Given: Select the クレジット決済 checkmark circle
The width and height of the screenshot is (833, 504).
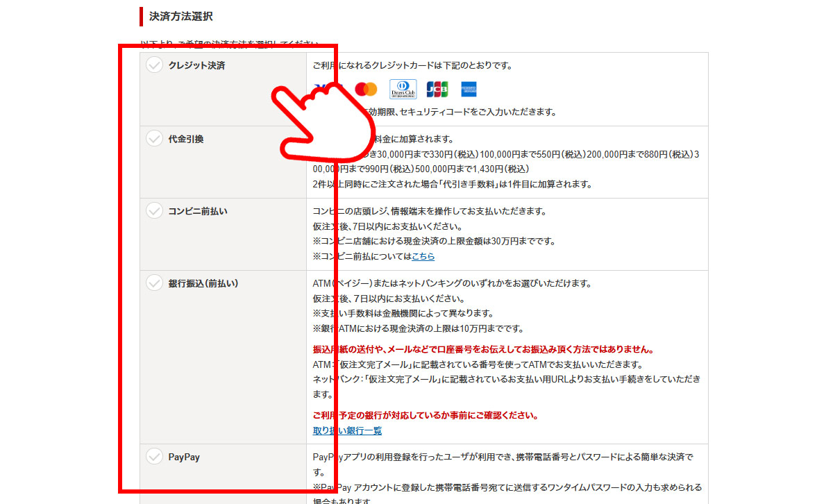Looking at the screenshot, I should 153,65.
